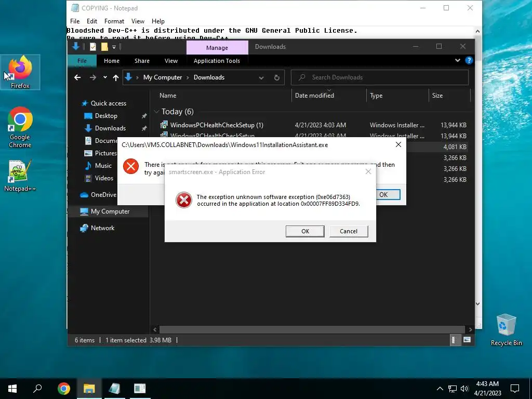Viewport: 532px width, 399px height.
Task: Open Notepad's Edit menu
Action: (91, 21)
